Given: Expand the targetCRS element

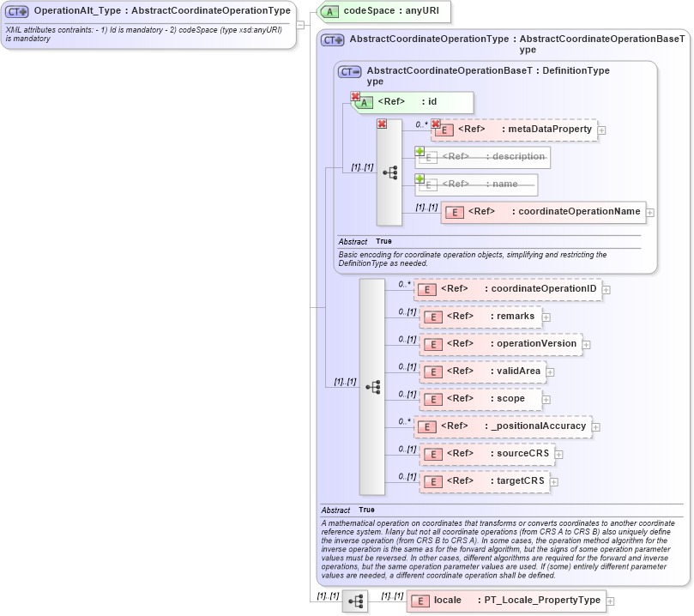Looking at the screenshot, I should (x=555, y=480).
